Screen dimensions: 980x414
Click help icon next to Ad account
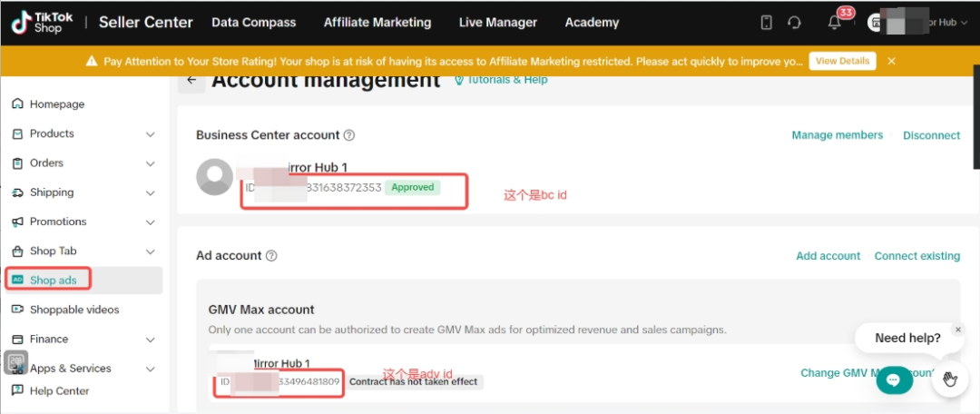click(271, 256)
